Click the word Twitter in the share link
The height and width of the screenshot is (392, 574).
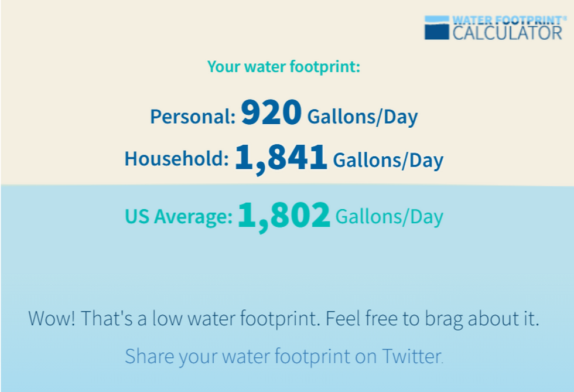click(x=412, y=356)
